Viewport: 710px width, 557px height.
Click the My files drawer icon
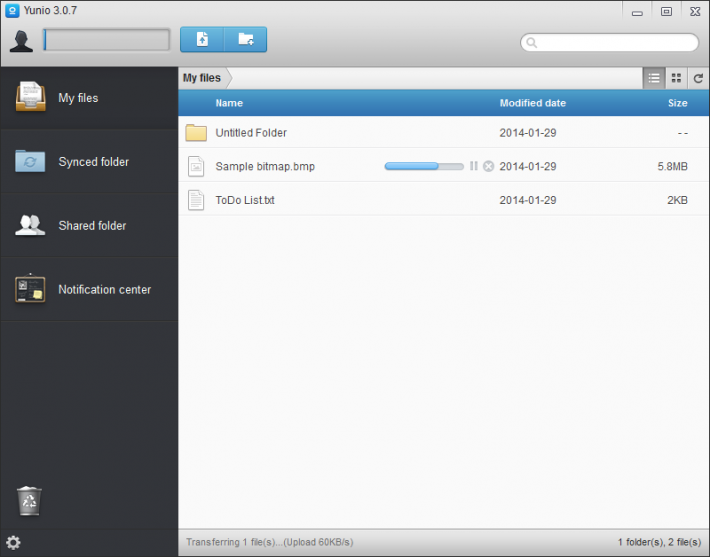30,96
